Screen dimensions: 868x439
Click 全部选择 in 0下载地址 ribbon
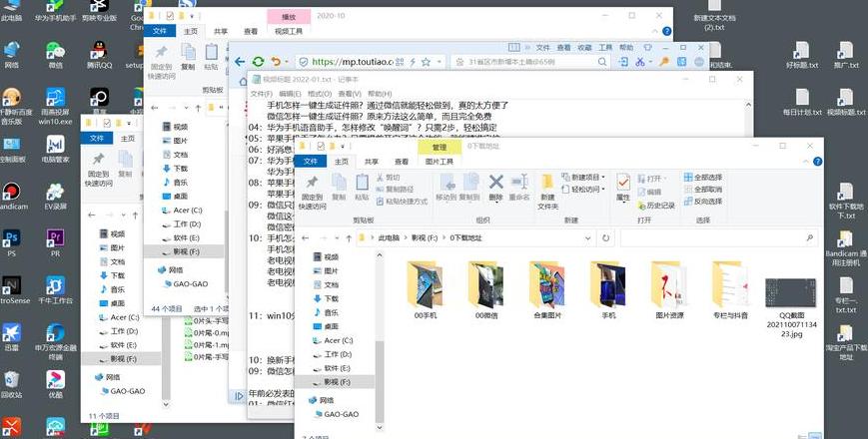(x=702, y=178)
